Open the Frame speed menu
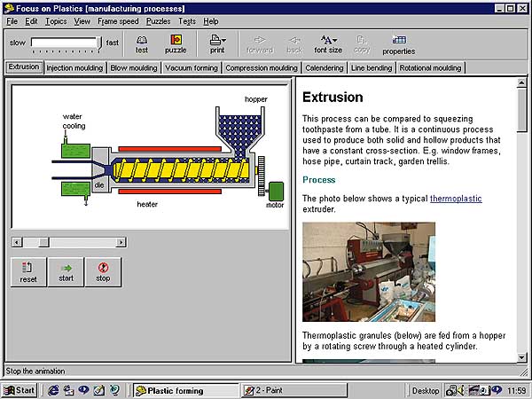This screenshot has width=532, height=399. 118,21
